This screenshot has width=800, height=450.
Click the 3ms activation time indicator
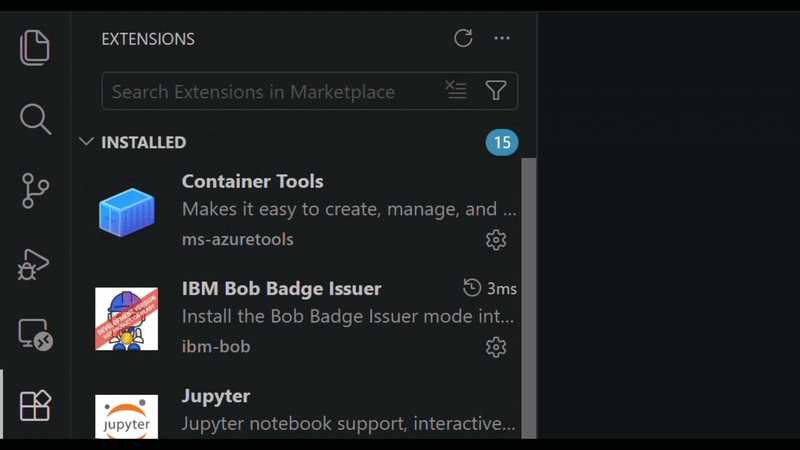[490, 288]
